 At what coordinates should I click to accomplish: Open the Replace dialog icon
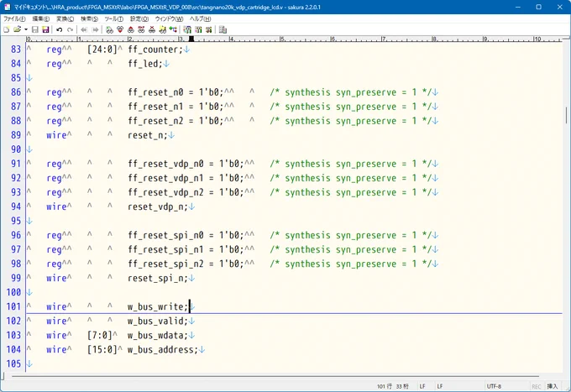[141, 30]
